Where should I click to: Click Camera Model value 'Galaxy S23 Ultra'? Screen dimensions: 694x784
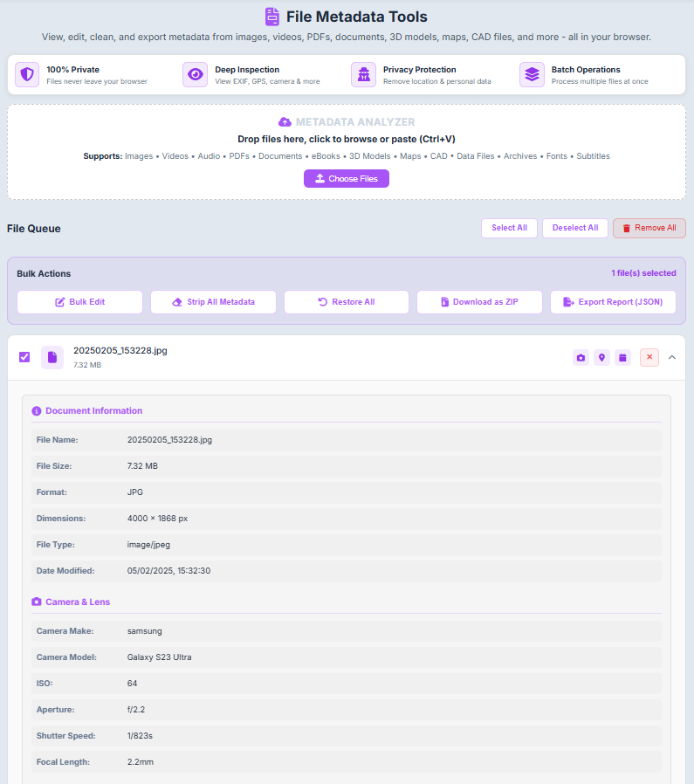160,657
